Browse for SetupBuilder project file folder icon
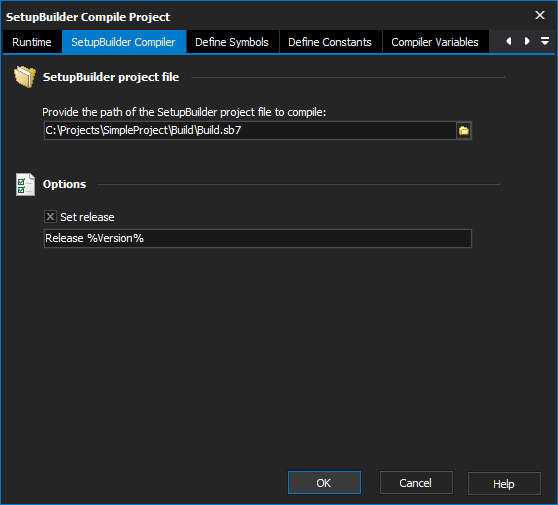The image size is (558, 505). point(464,131)
